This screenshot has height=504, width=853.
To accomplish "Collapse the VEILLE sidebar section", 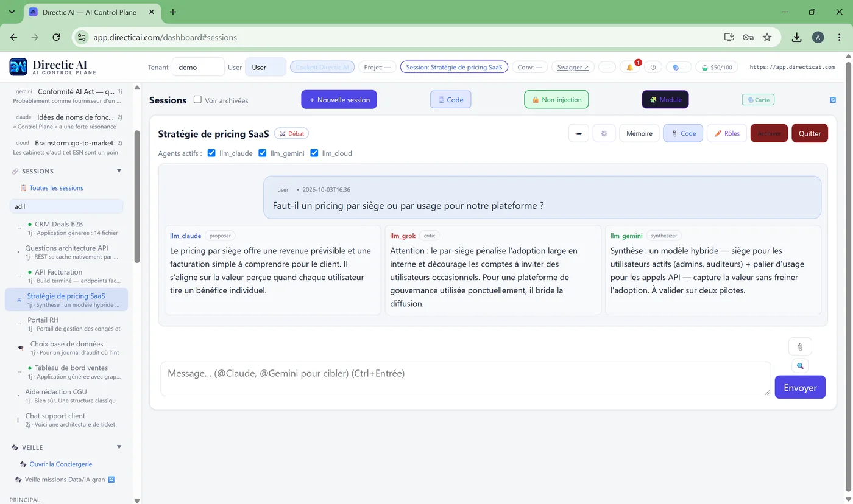I will tap(119, 447).
